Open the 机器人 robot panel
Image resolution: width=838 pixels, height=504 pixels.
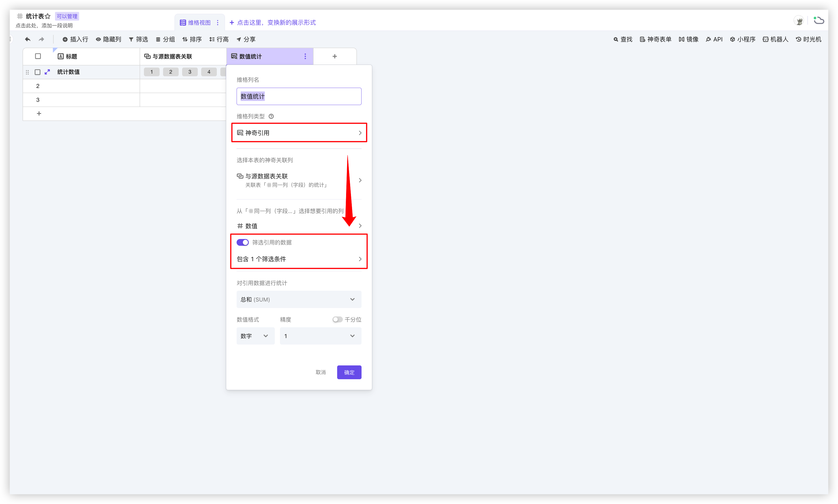[775, 40]
